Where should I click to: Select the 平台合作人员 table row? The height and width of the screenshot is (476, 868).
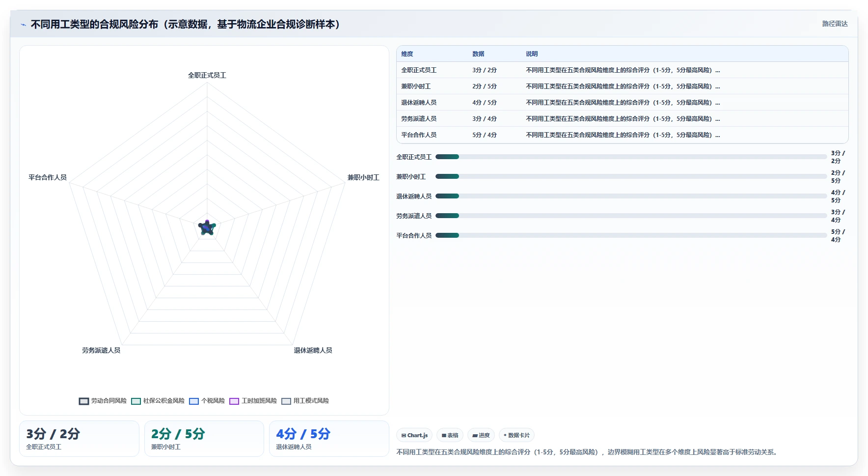tap(622, 135)
